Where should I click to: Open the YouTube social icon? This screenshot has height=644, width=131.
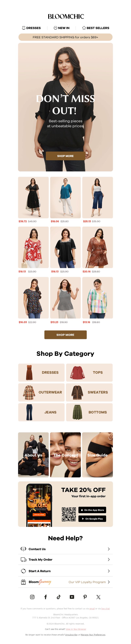point(72,597)
